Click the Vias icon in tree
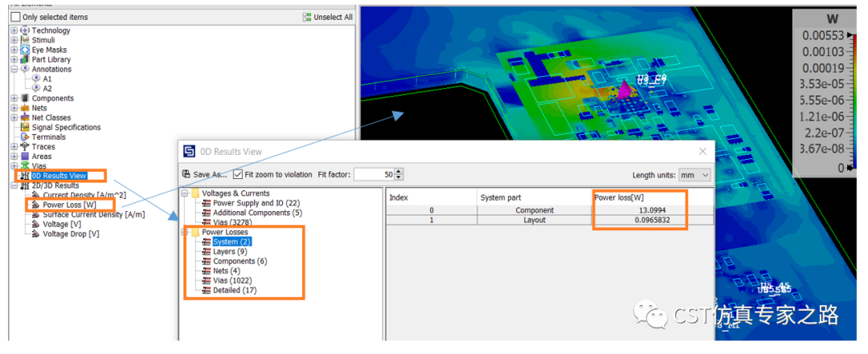This screenshot has height=354, width=868. point(25,166)
